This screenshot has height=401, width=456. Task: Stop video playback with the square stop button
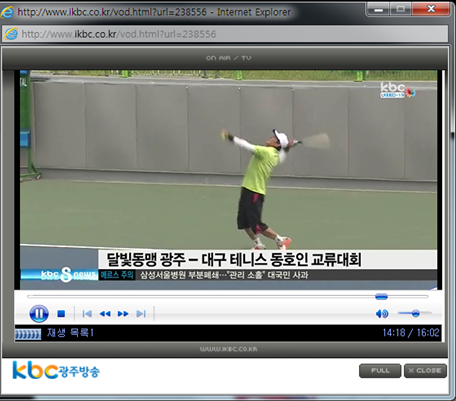[61, 314]
